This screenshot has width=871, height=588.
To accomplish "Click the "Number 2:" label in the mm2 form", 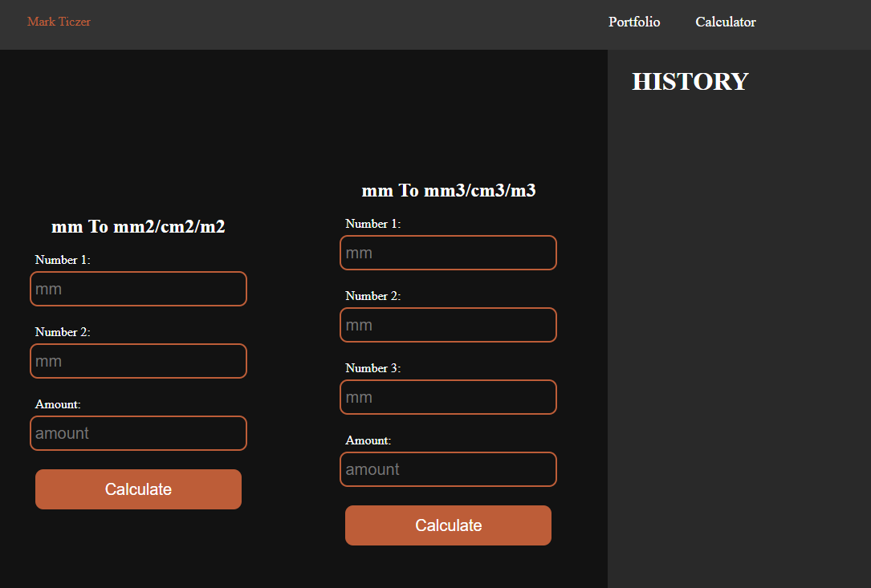I will [x=63, y=332].
